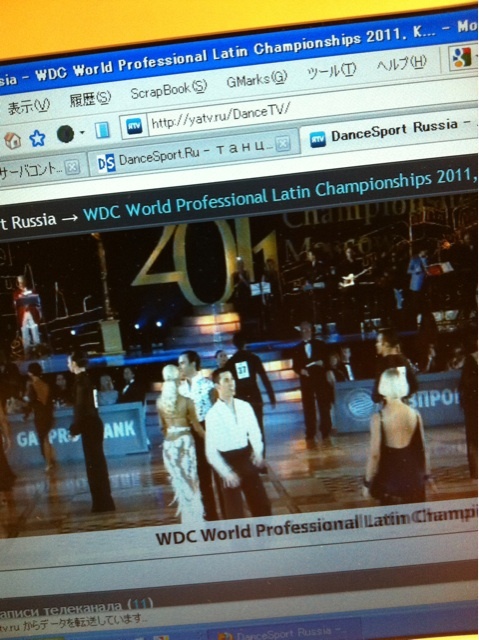This screenshot has height=640, width=479.
Task: Open the ScrapBook(S) menu
Action: tap(169, 89)
